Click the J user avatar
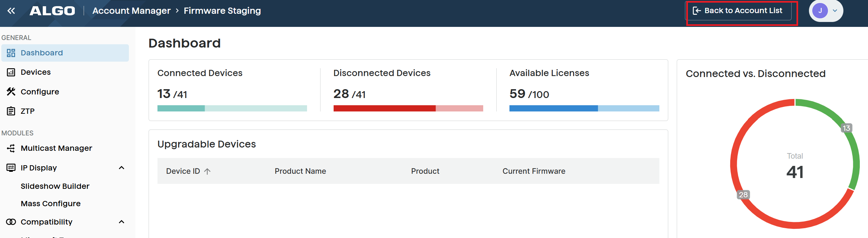The height and width of the screenshot is (238, 868). [x=820, y=11]
